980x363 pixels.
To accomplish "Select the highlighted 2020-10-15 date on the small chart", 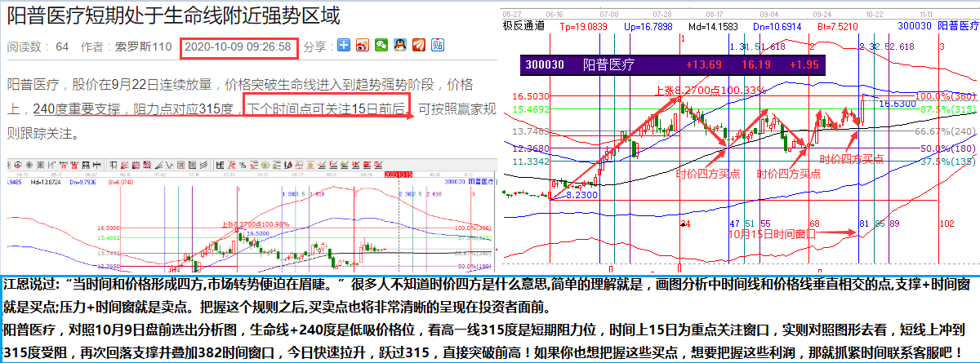I will coord(399,173).
